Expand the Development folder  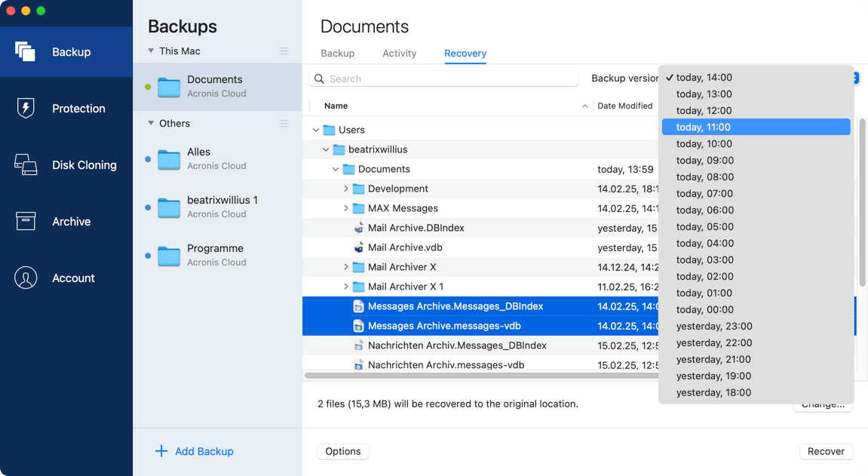346,189
